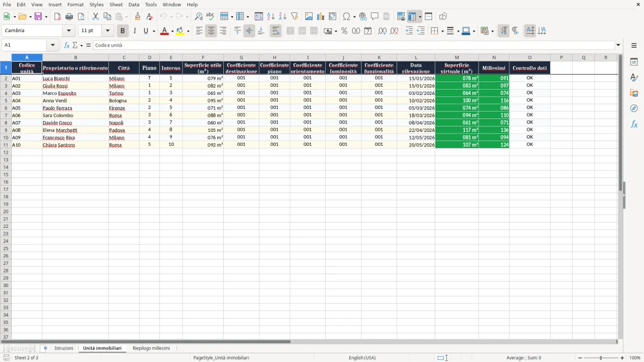Toggle Underline formatting
This screenshot has width=644, height=362.
(x=145, y=31)
